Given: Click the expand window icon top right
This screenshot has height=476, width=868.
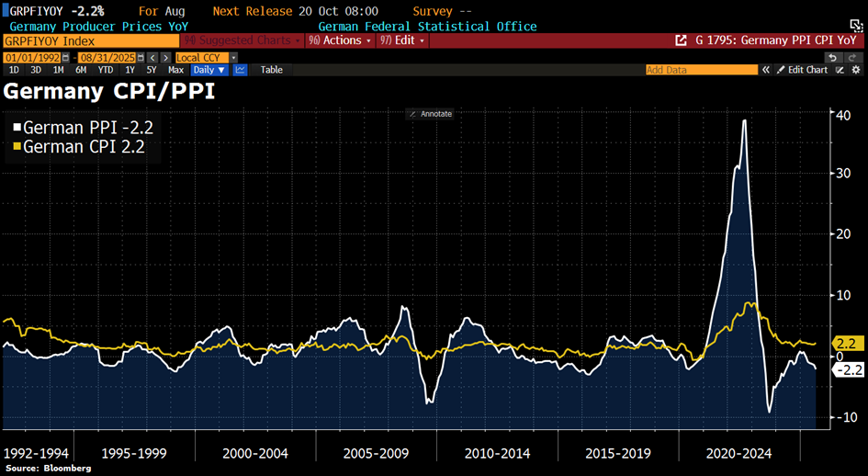Looking at the screenshot, I should click(856, 25).
